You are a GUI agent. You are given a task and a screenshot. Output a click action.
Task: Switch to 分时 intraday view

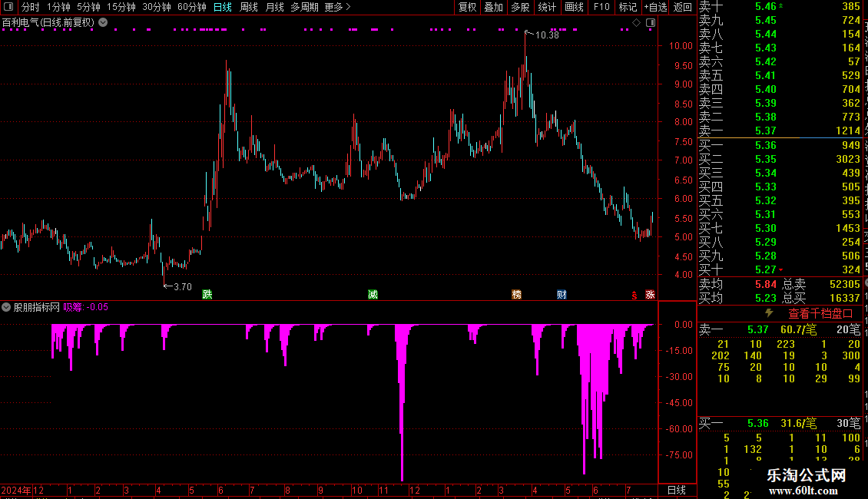click(x=30, y=7)
